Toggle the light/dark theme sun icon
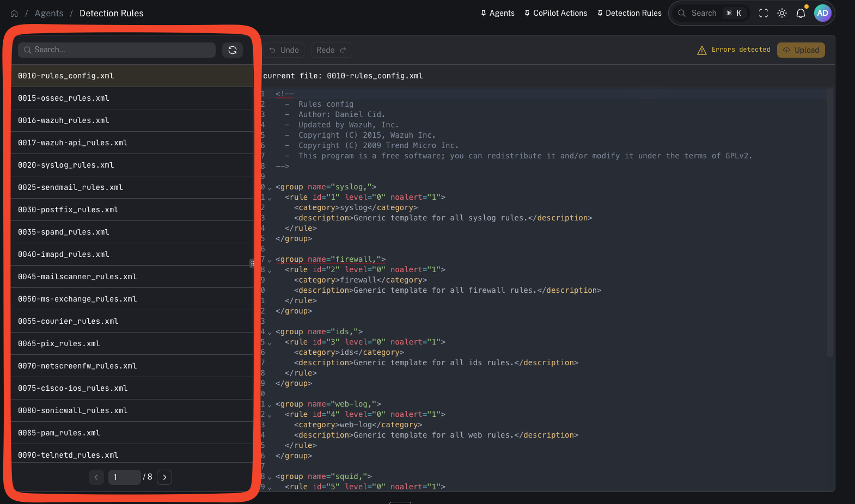 782,13
